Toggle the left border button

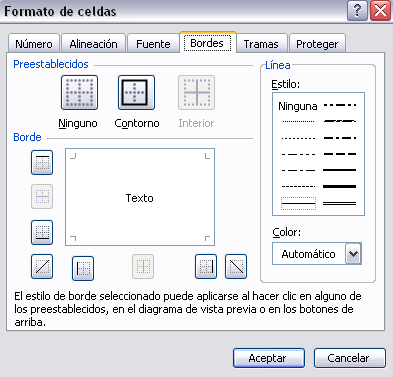tap(83, 268)
